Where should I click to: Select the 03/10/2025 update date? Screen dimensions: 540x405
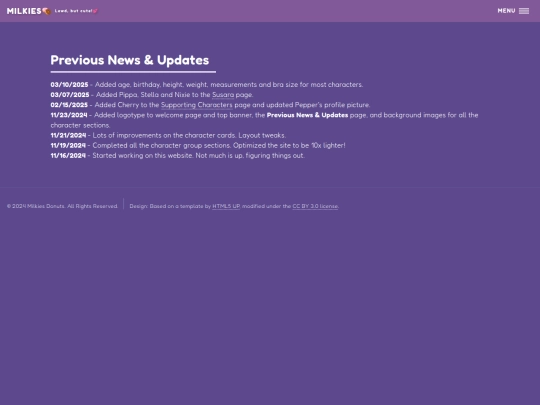point(69,85)
